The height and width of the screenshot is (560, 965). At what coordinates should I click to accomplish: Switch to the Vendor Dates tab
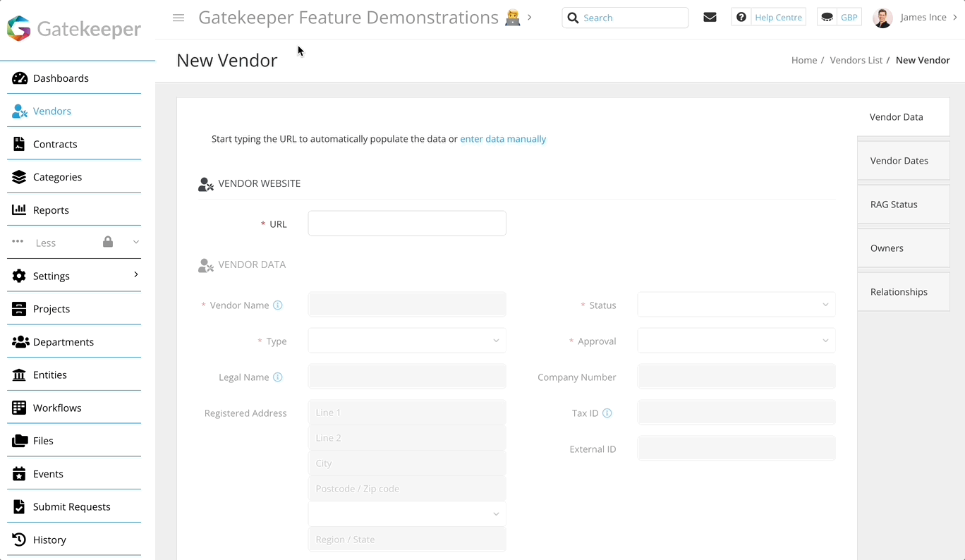tap(899, 160)
